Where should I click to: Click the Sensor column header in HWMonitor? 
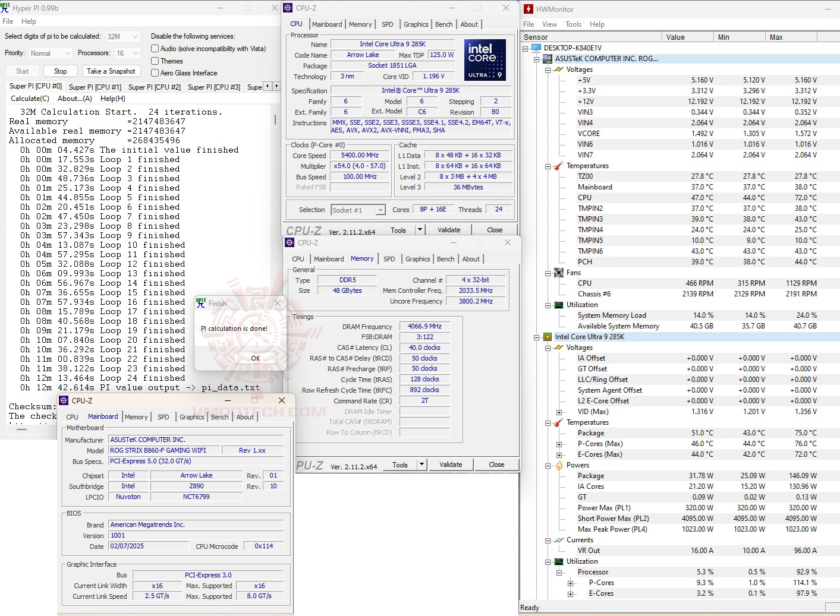click(x=591, y=37)
